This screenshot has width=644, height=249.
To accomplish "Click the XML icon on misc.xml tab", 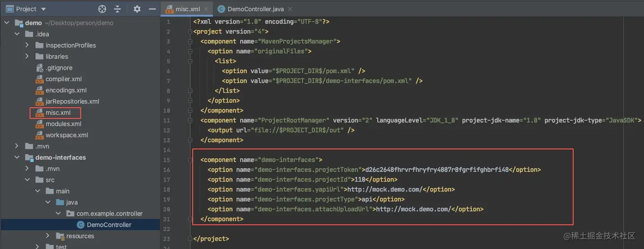I will click(x=169, y=9).
